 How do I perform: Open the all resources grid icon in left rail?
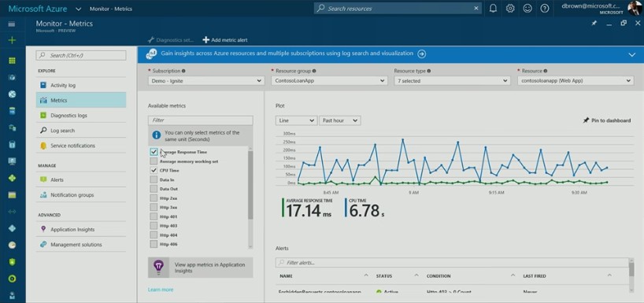tap(12, 61)
